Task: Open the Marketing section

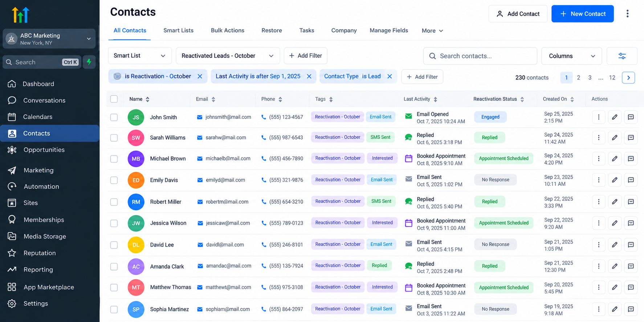Action: pos(38,170)
